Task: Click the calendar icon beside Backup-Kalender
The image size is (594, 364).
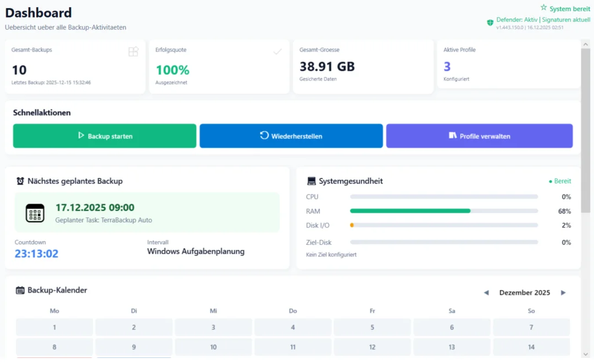Action: [20, 290]
